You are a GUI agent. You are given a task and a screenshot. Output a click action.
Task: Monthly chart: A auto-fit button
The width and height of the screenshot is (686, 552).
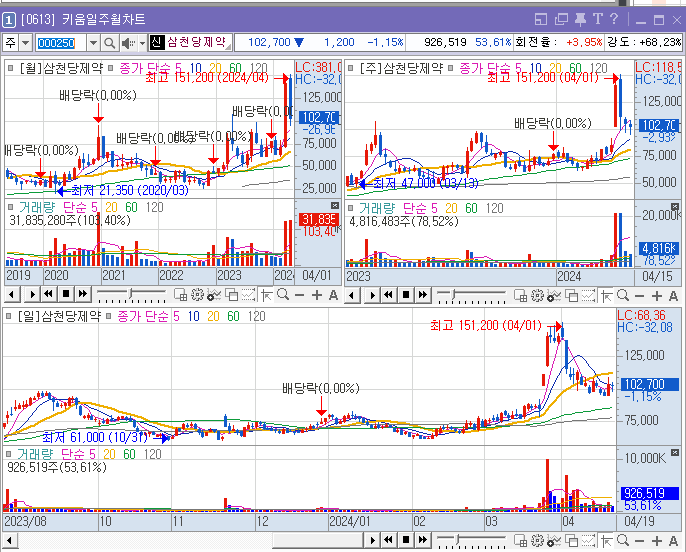tap(333, 296)
